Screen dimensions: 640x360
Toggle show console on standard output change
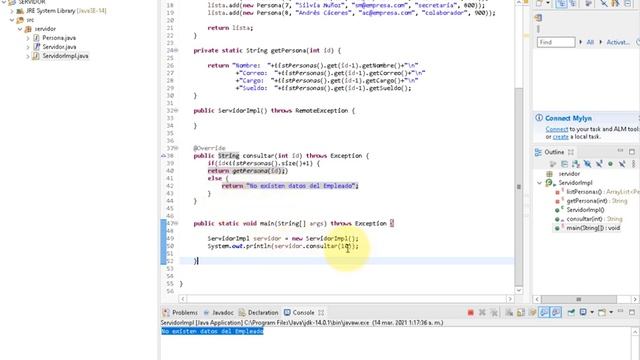[x=544, y=313]
